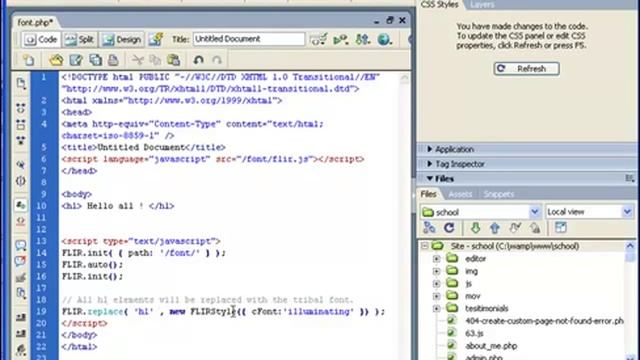The height and width of the screenshot is (360, 640).
Task: Switch to Split view
Action: tap(80, 40)
